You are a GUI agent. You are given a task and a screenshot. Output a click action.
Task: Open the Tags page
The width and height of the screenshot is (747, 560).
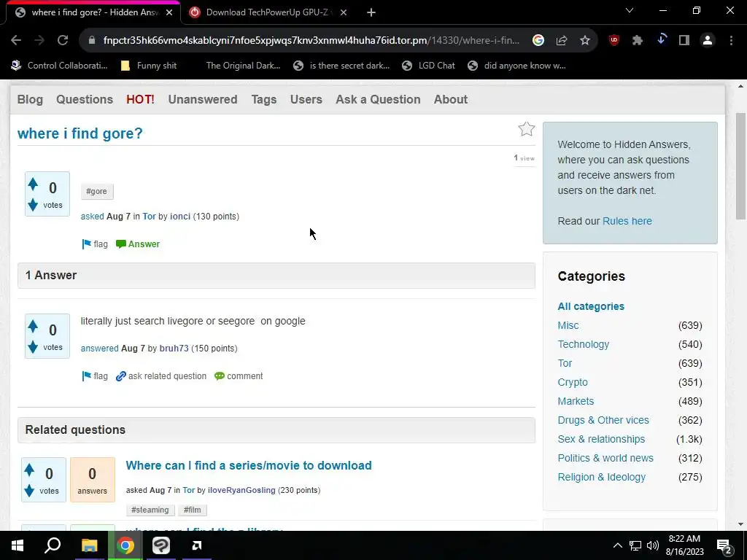click(264, 99)
